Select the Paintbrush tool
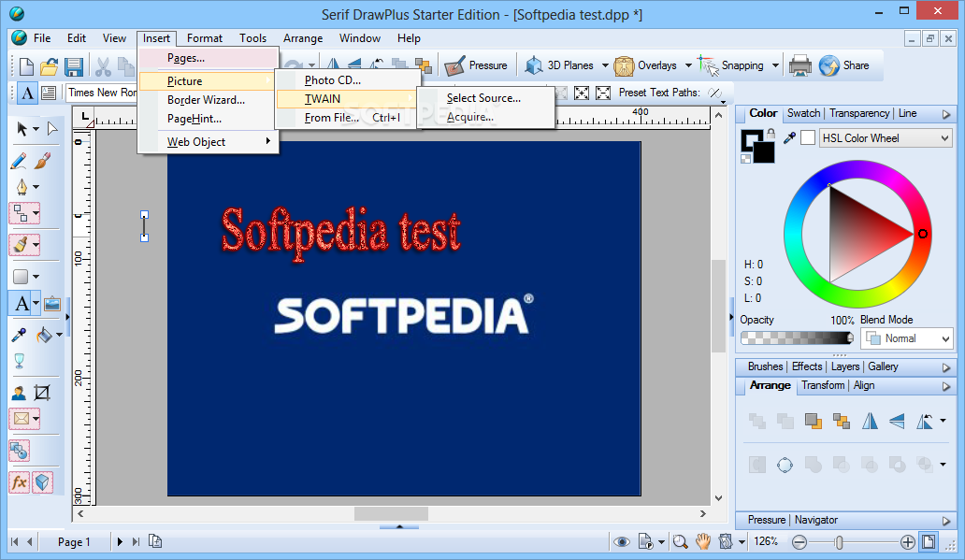The height and width of the screenshot is (560, 965). (x=42, y=161)
